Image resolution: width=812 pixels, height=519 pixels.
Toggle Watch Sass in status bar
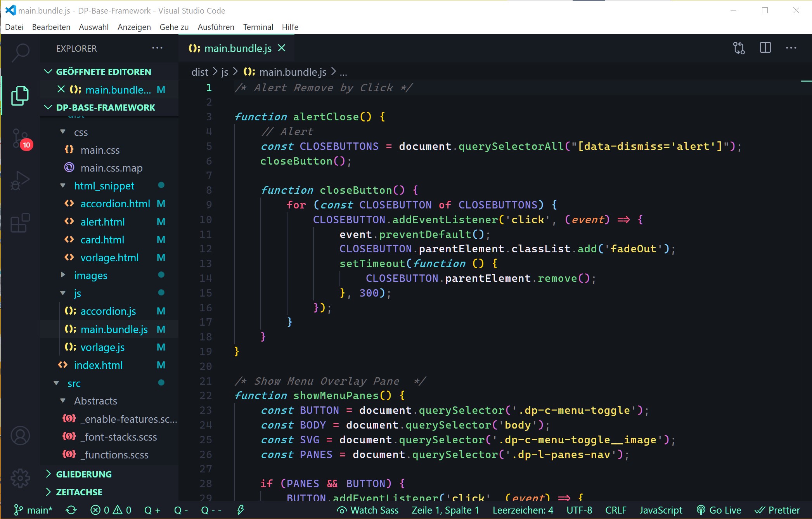pyautogui.click(x=368, y=510)
